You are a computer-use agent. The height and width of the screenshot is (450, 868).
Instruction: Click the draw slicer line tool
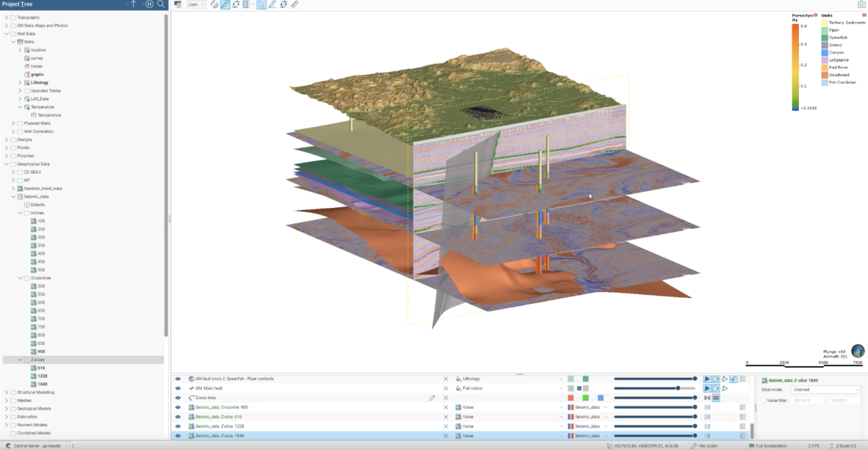(x=225, y=5)
